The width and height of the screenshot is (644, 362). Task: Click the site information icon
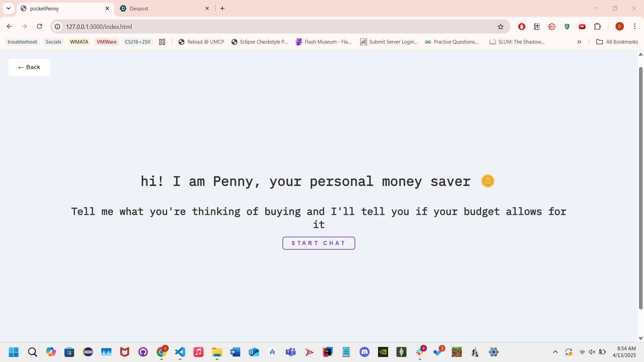click(x=58, y=26)
